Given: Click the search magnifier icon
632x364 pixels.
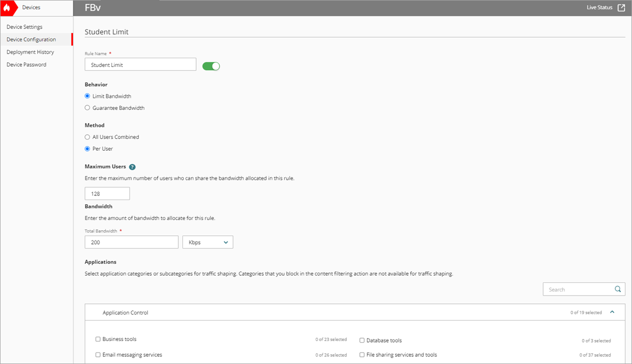Looking at the screenshot, I should click(618, 289).
